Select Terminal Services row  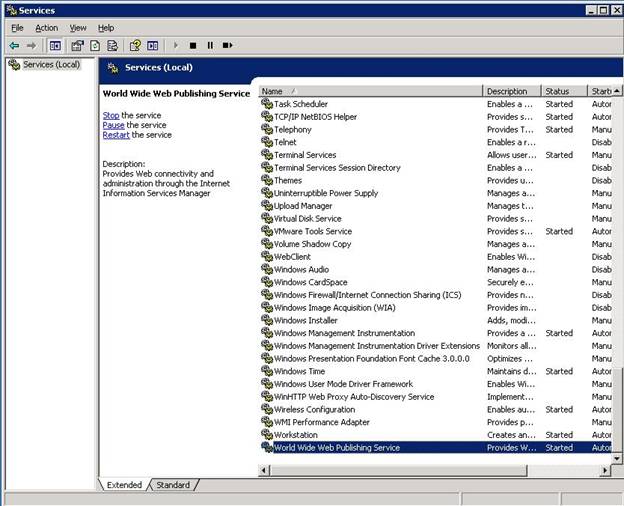click(436, 155)
